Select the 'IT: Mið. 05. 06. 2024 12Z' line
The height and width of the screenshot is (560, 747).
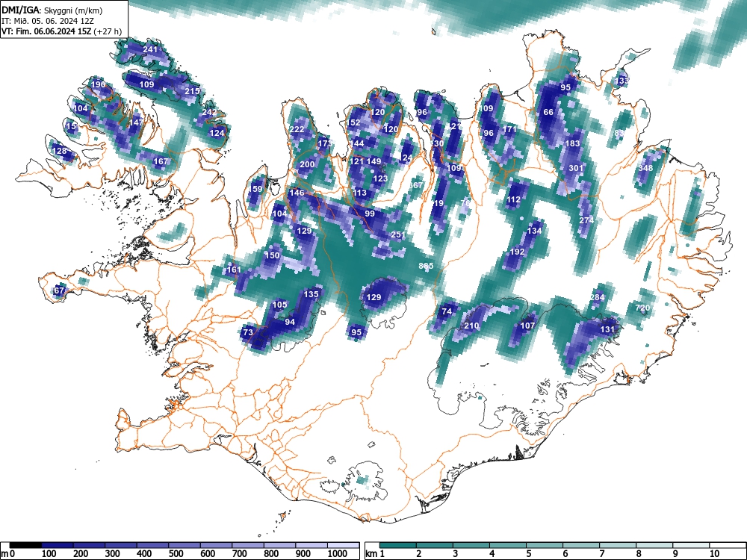click(x=48, y=21)
